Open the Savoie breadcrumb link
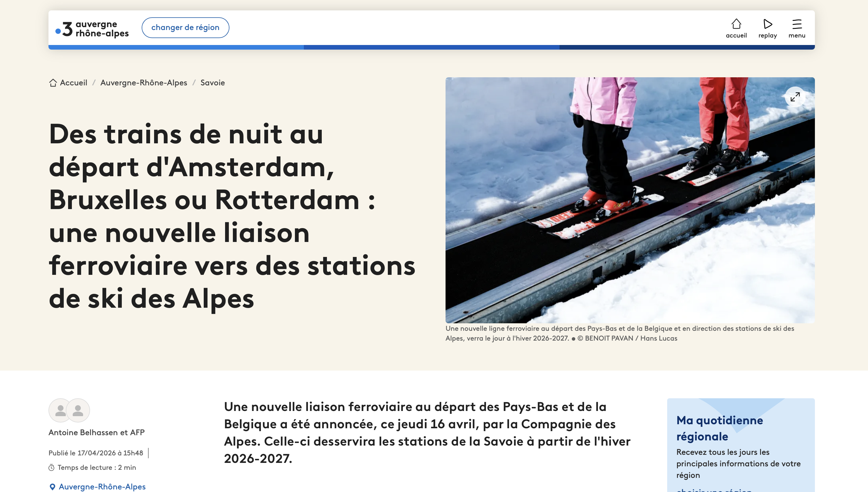Screen dimensions: 868x492 tap(212, 83)
